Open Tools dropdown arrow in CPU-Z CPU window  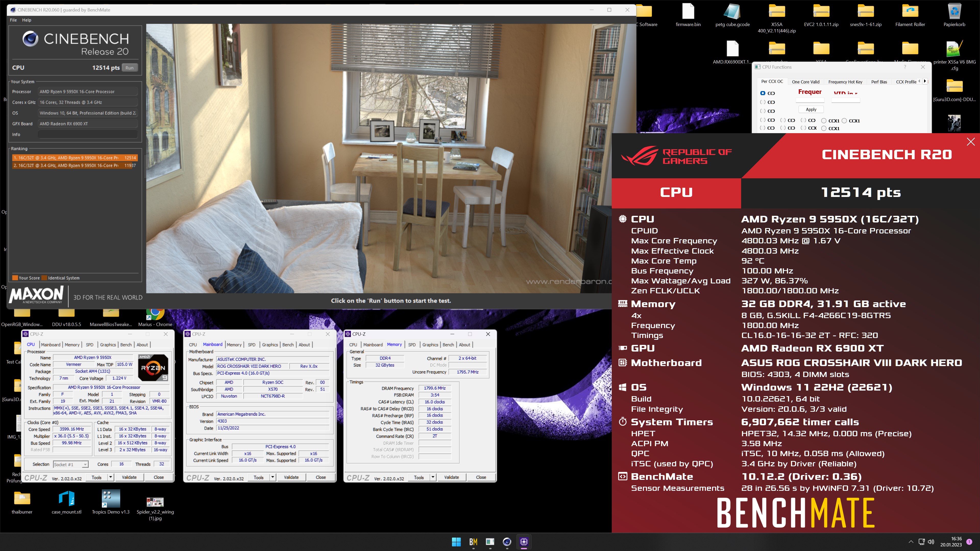click(x=111, y=477)
